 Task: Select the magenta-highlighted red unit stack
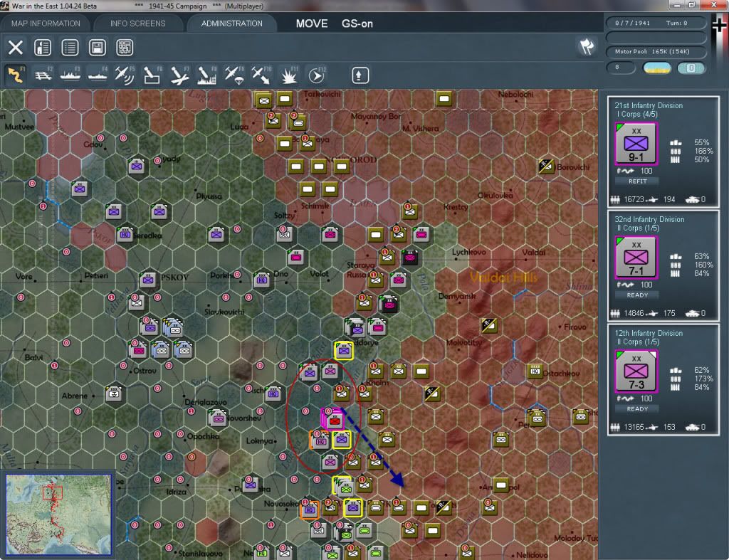tap(333, 419)
